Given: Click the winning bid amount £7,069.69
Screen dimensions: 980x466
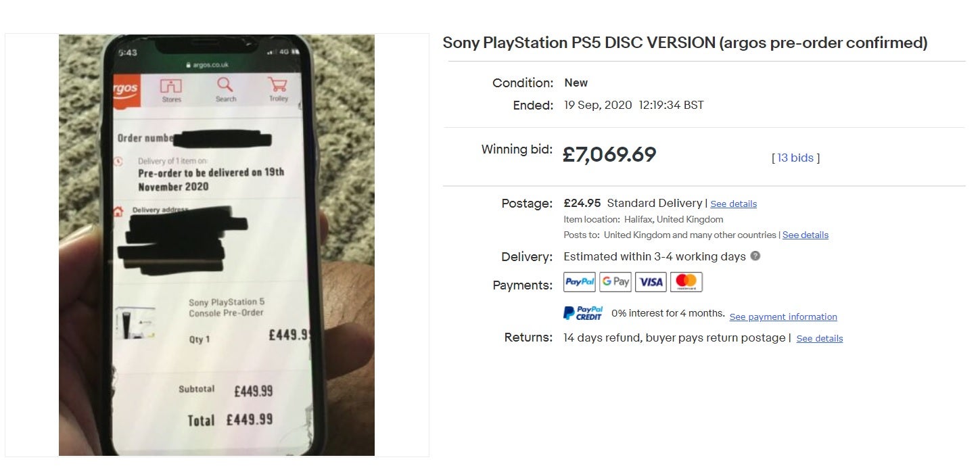Looking at the screenshot, I should (x=609, y=155).
